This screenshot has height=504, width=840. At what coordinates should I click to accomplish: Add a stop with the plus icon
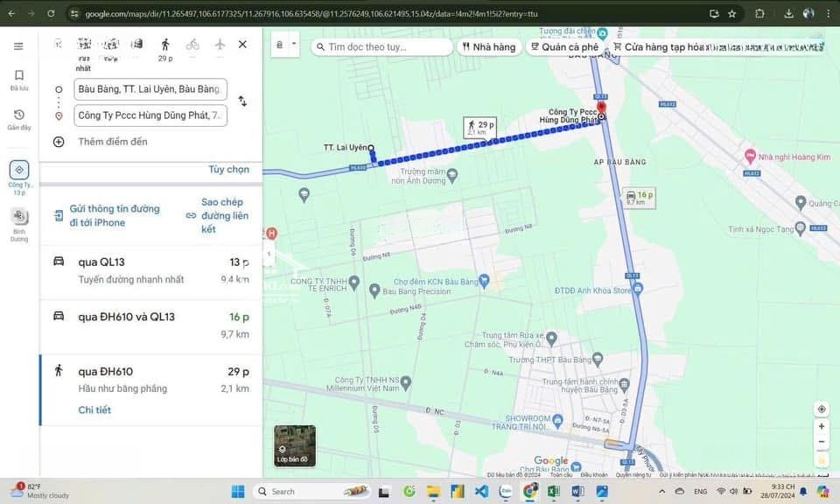coord(59,142)
